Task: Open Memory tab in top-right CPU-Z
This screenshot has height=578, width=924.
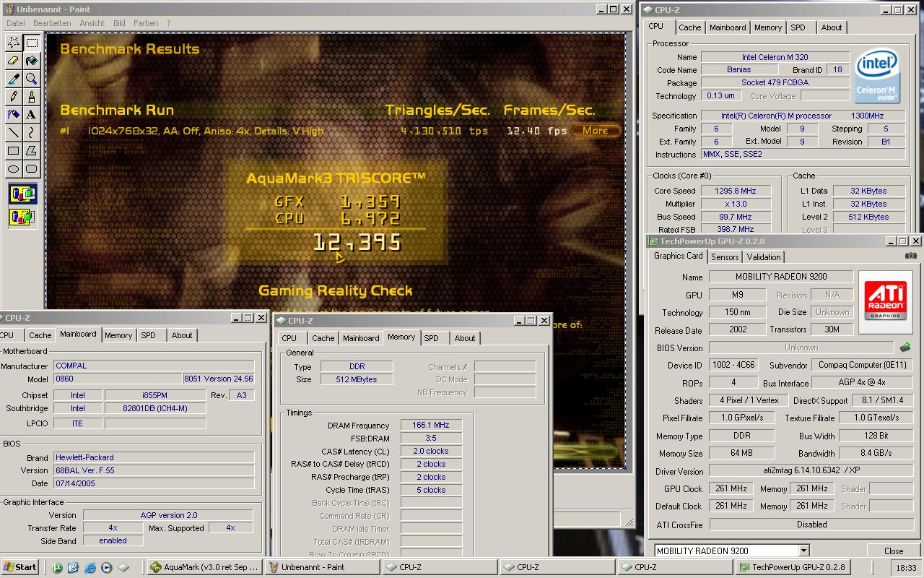Action: [x=767, y=27]
